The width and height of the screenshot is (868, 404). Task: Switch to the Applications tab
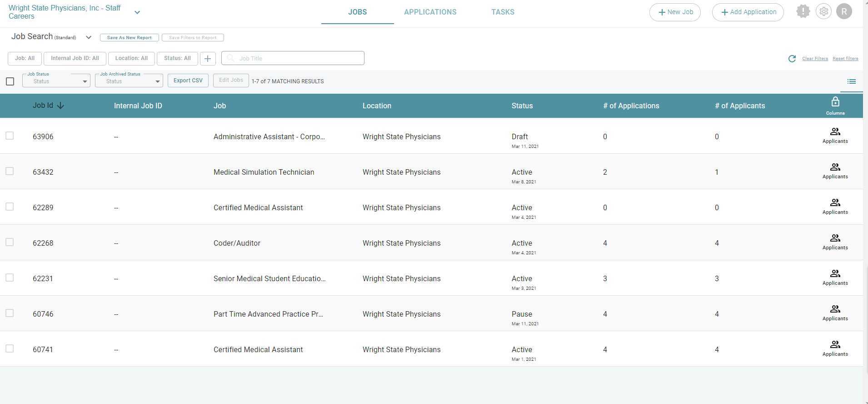pyautogui.click(x=430, y=12)
